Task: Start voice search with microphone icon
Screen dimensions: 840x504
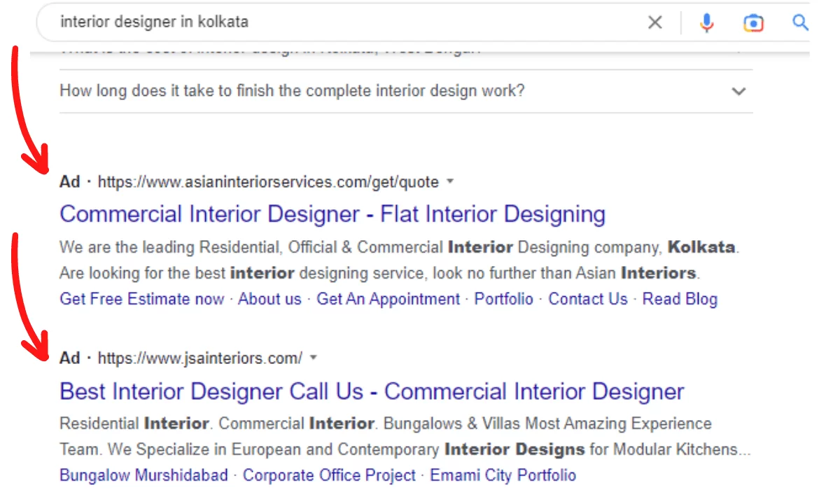Action: pyautogui.click(x=707, y=22)
